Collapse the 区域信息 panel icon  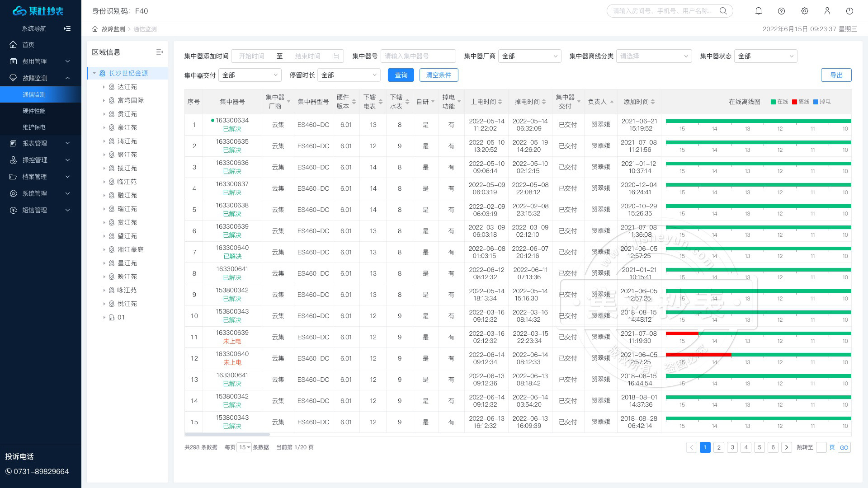point(159,52)
